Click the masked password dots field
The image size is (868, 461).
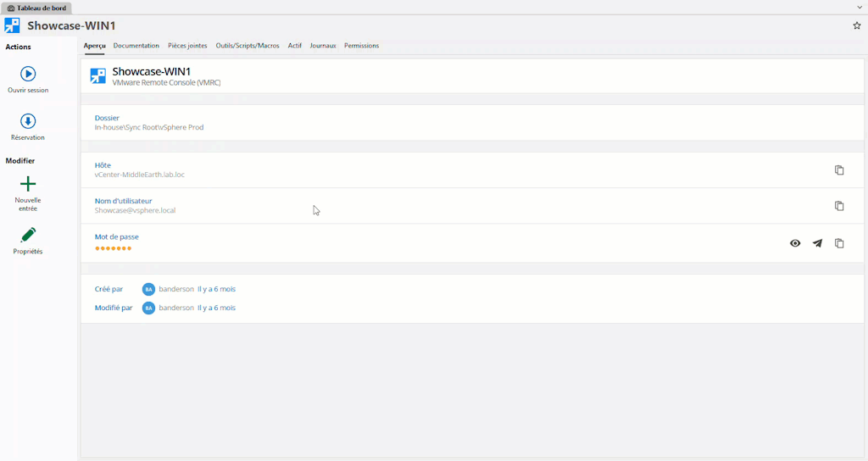pos(113,248)
